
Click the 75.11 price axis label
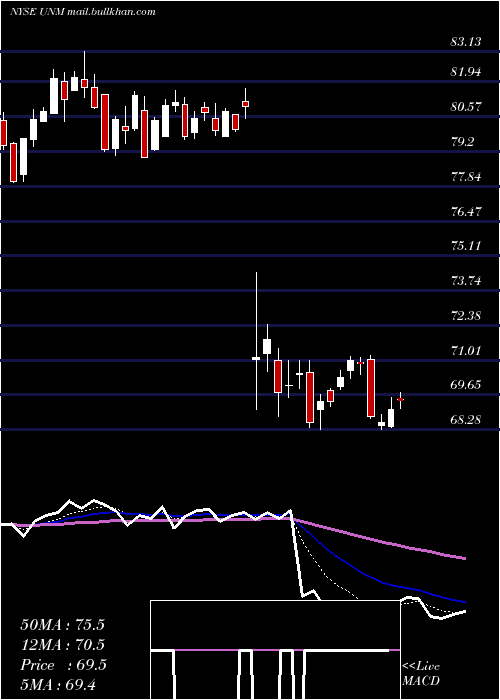pyautogui.click(x=466, y=245)
